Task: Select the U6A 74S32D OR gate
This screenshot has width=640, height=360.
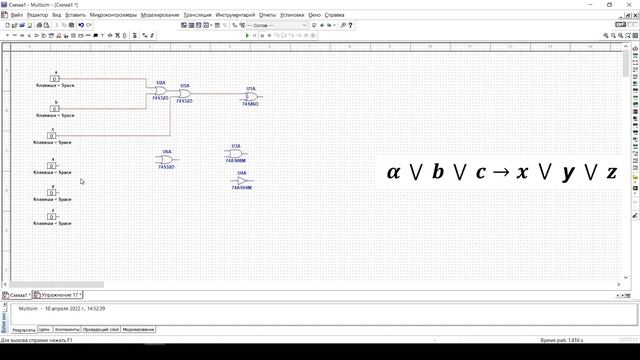Action: point(167,160)
